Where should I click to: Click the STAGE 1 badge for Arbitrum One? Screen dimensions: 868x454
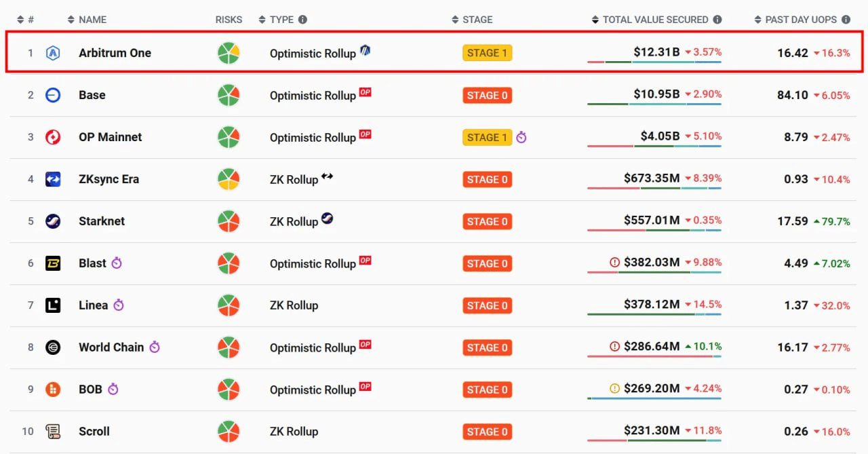point(487,53)
